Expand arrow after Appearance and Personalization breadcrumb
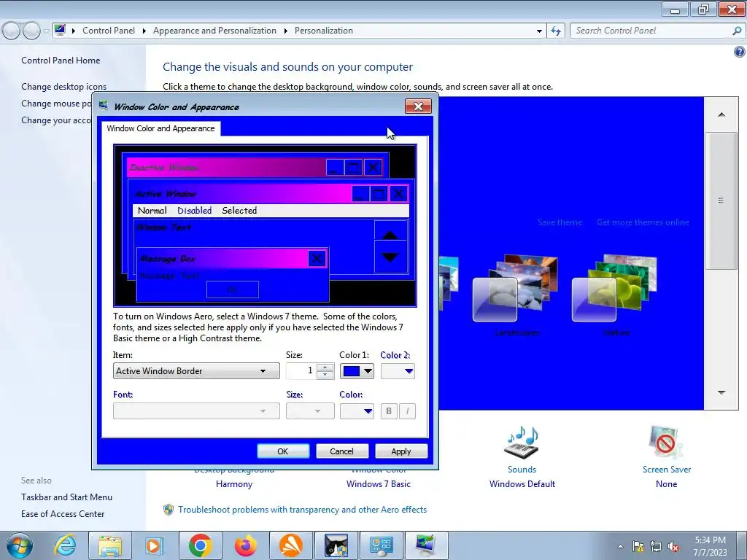The image size is (747, 560). pyautogui.click(x=285, y=31)
